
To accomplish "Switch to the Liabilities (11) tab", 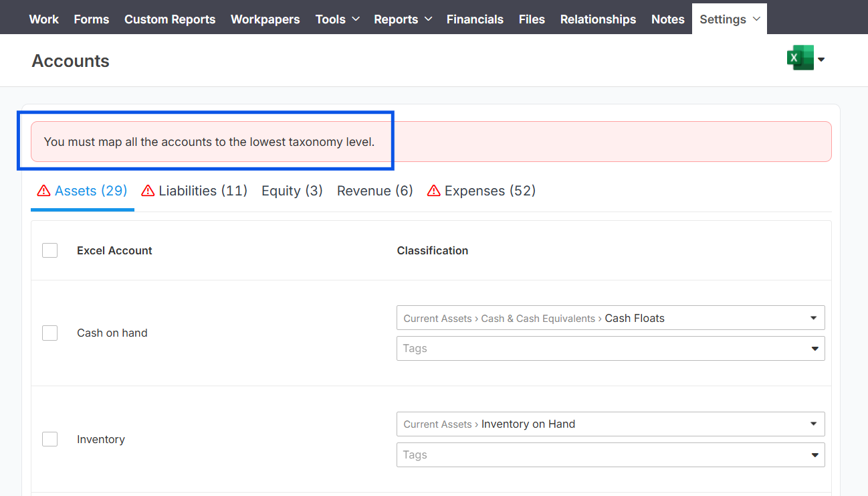I will pos(195,191).
